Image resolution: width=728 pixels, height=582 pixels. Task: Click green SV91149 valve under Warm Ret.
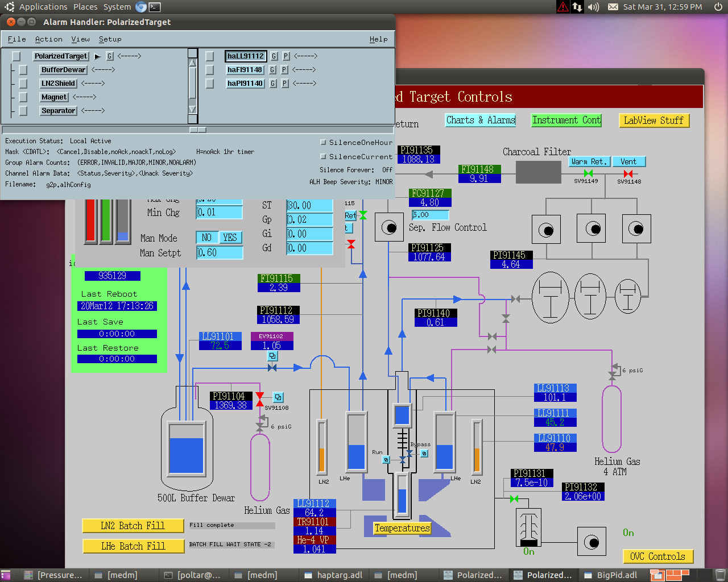[589, 173]
